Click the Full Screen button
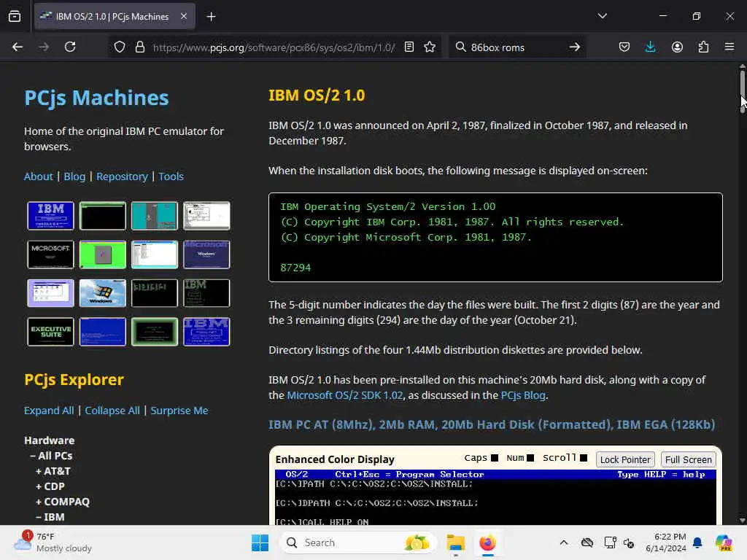The height and width of the screenshot is (560, 747). [x=689, y=459]
